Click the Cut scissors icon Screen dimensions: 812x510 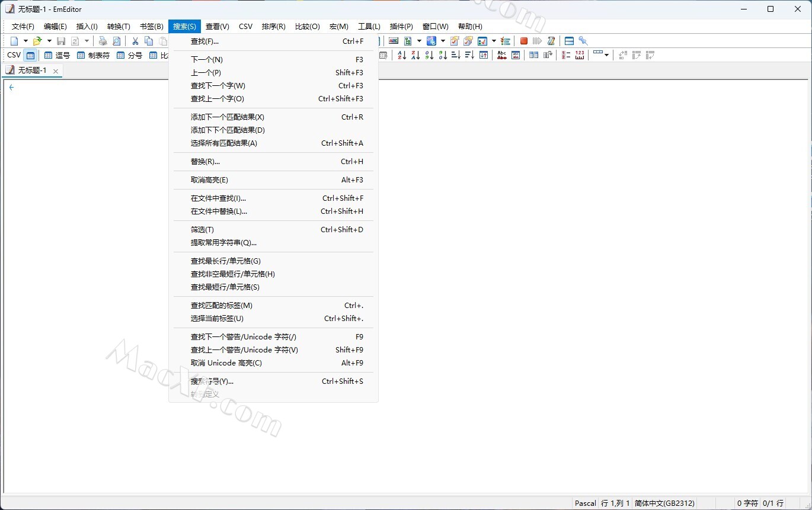pos(135,41)
